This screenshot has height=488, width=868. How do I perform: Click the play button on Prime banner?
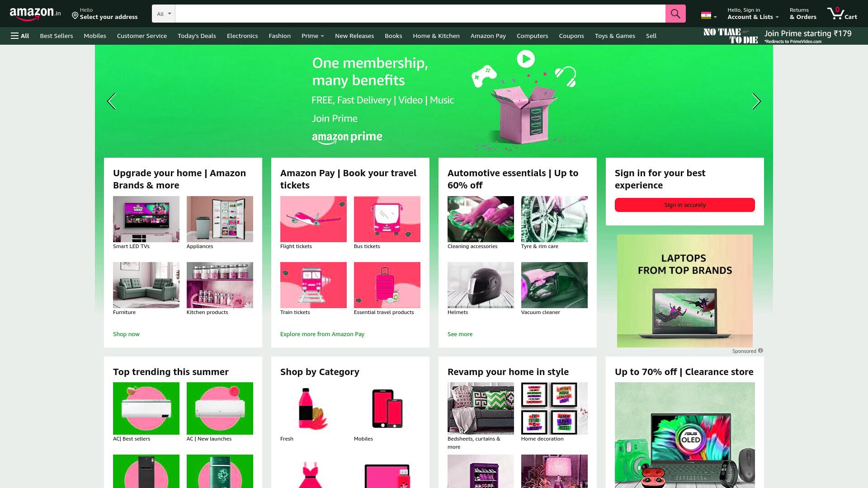526,59
